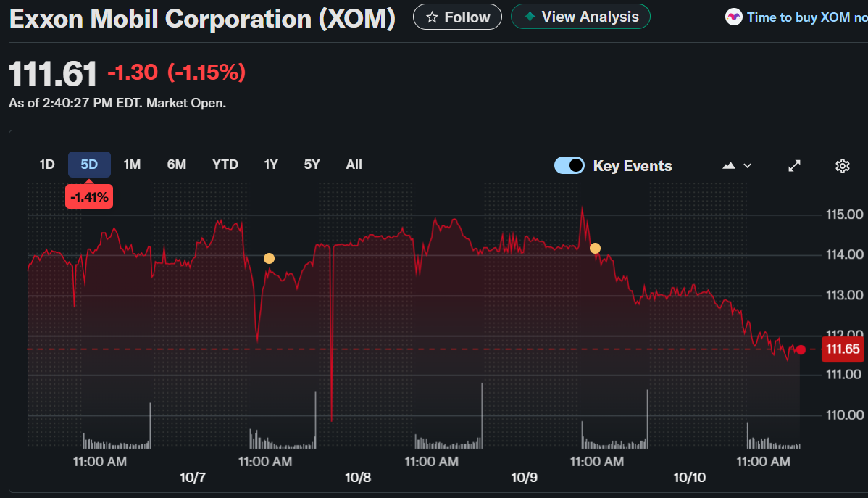The image size is (868, 498).
Task: Open chart settings gear
Action: (842, 166)
